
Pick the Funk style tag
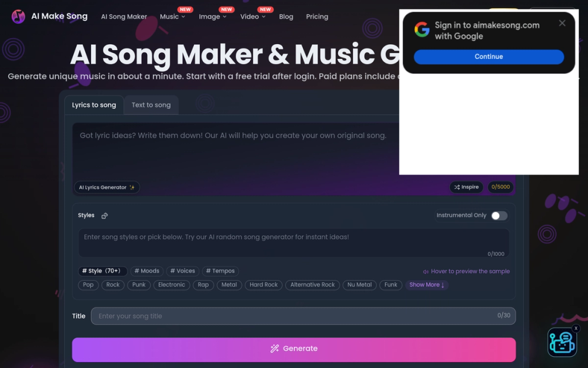[x=391, y=285]
